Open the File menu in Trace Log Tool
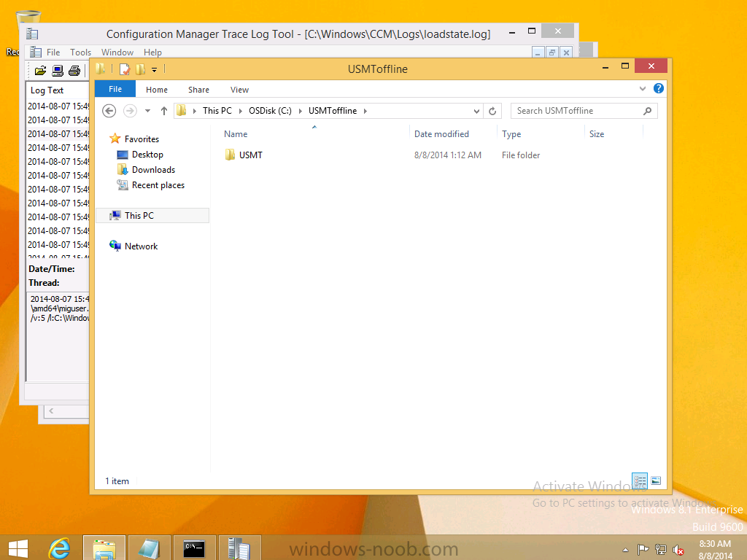 point(53,52)
